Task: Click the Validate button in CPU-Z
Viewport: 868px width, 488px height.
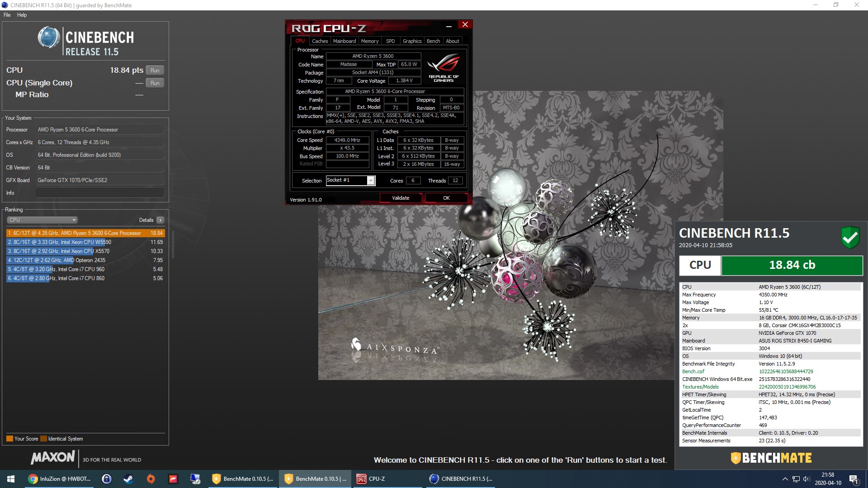Action: coord(401,198)
